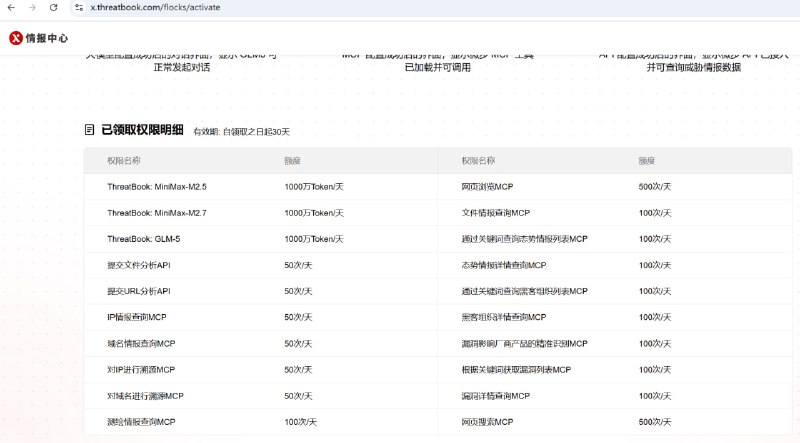
Task: Click the 态势情报详情查询MCP cell
Action: point(504,265)
